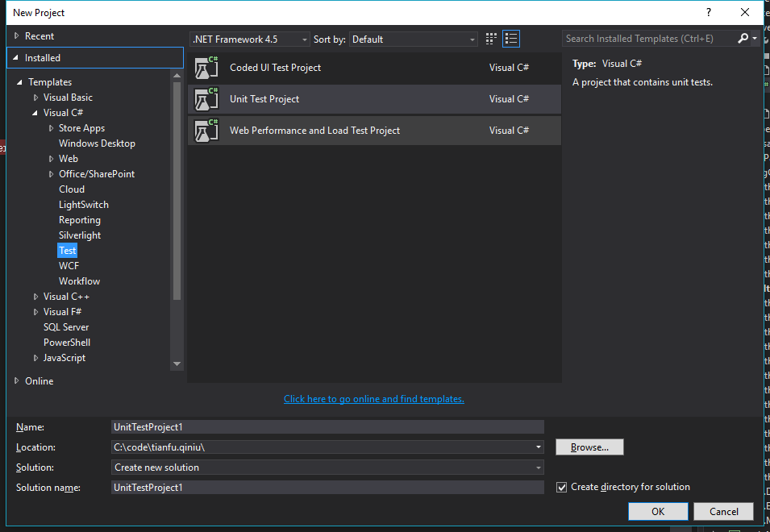The height and width of the screenshot is (532, 770).
Task: Open the dialog help question mark
Action: [x=709, y=13]
